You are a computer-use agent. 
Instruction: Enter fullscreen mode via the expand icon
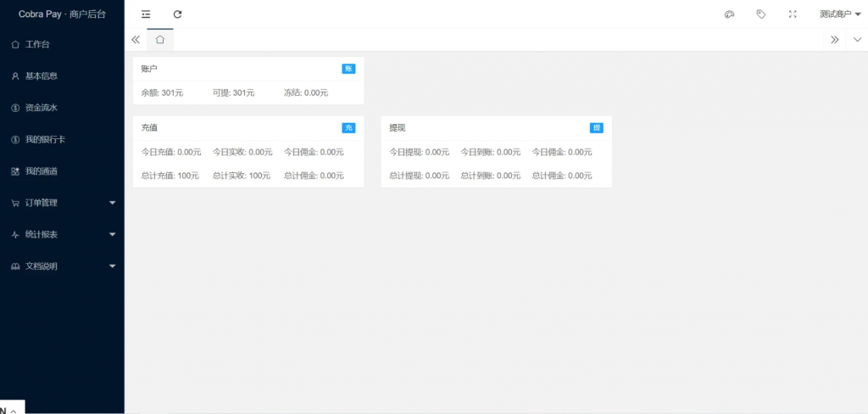[x=793, y=14]
